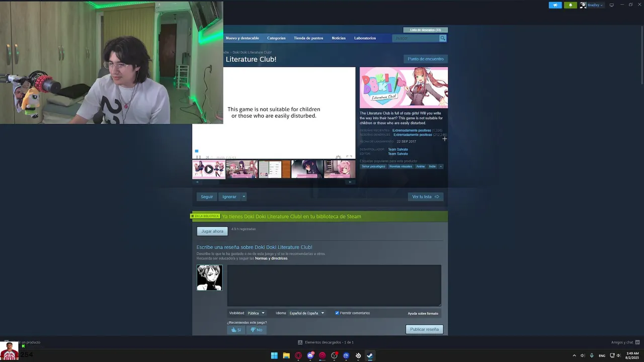The image size is (644, 362).
Task: Add more tags with plus button
Action: pyautogui.click(x=441, y=166)
